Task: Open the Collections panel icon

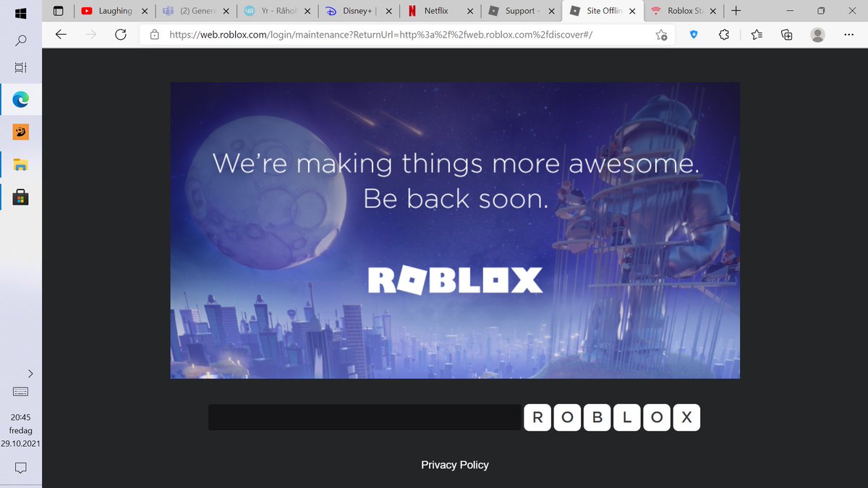Action: point(787,34)
